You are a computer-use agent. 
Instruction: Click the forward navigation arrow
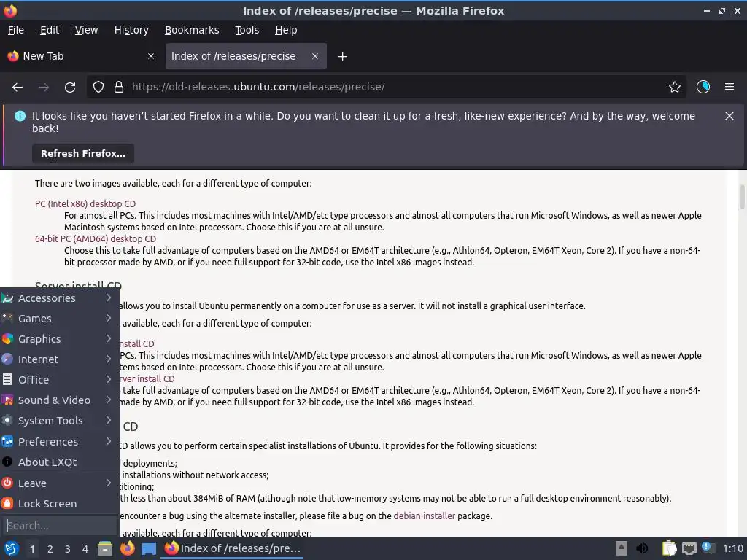pos(44,87)
